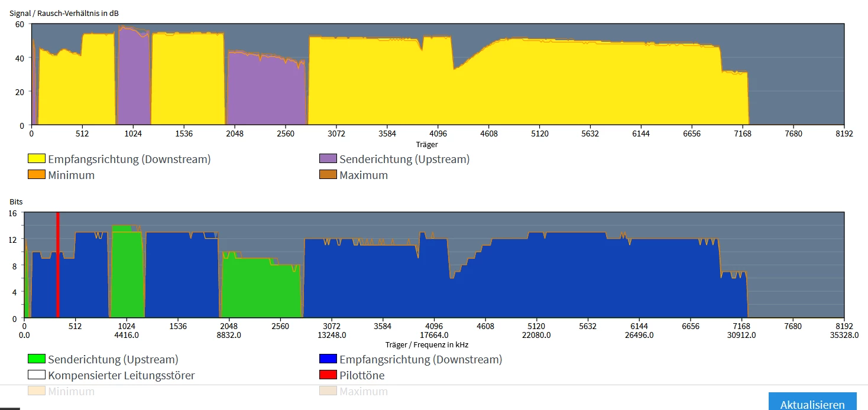Click the red pilot tone marker in Bits chart
The image size is (868, 410).
58,265
